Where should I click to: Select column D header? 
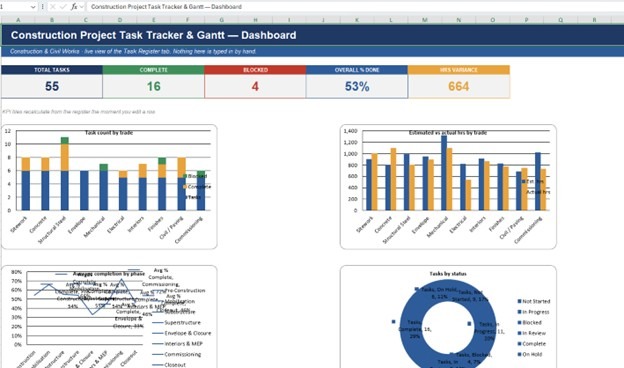point(120,20)
